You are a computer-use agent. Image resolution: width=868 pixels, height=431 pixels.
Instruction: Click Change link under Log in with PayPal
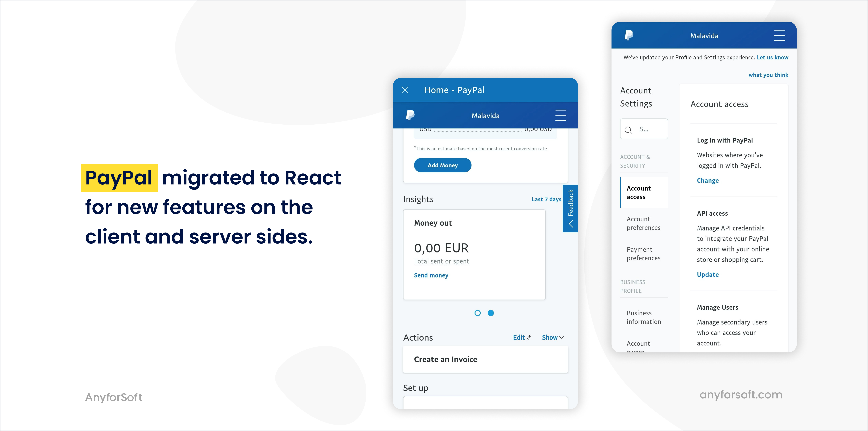click(707, 180)
